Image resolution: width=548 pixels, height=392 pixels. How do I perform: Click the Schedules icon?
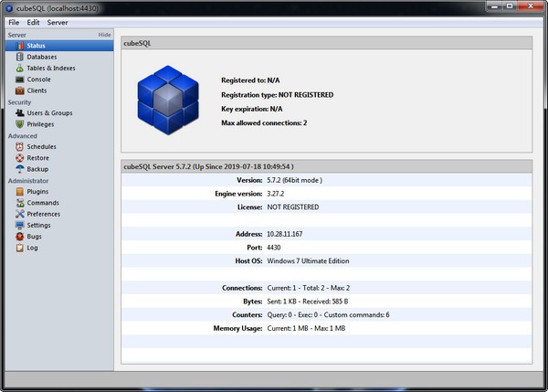pos(19,146)
